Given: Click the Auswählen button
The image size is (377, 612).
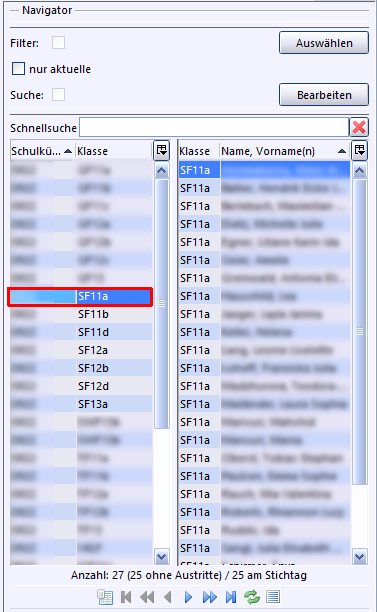Looking at the screenshot, I should [324, 43].
